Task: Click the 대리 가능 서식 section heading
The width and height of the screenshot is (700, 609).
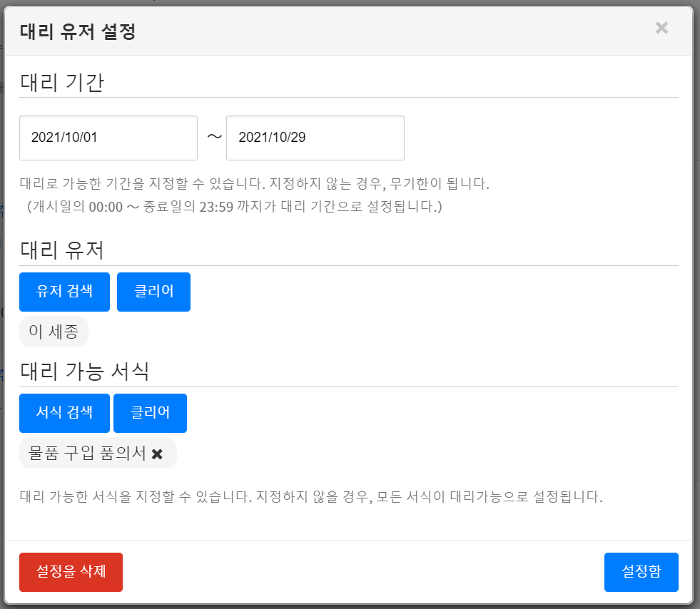Action: pos(84,372)
